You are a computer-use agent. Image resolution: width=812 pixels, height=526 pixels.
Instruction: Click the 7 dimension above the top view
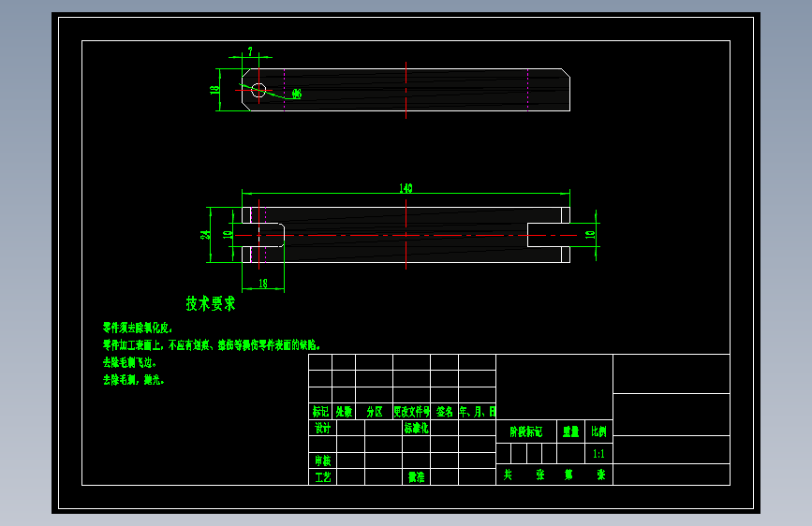click(250, 51)
